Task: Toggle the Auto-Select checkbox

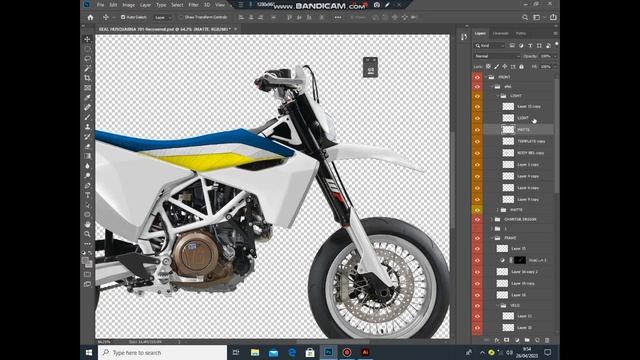Action: 123,17
